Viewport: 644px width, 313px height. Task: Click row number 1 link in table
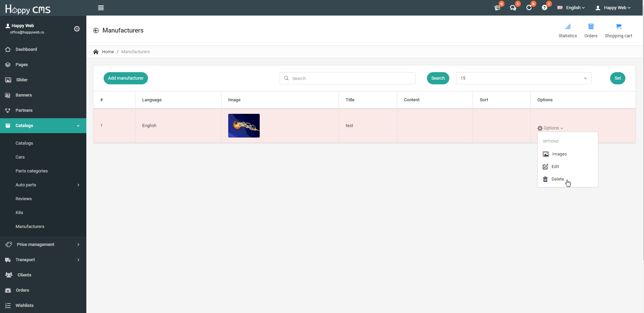pos(101,126)
